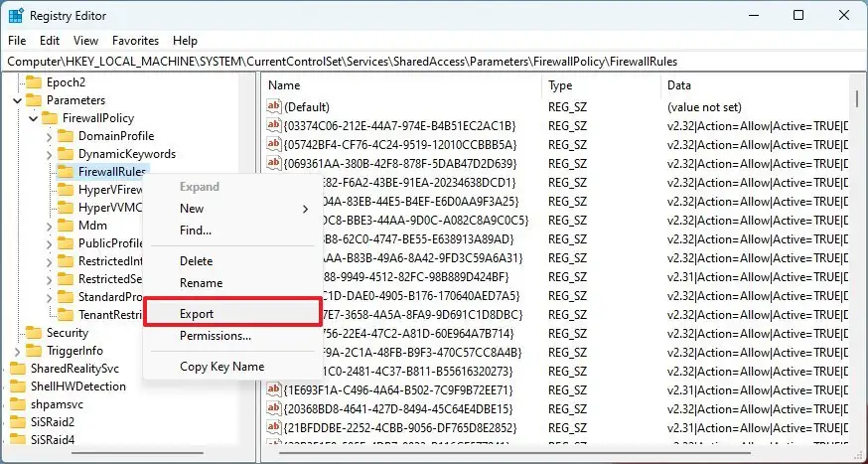Click the DomainProfile folder icon
The height and width of the screenshot is (464, 868).
(66, 136)
